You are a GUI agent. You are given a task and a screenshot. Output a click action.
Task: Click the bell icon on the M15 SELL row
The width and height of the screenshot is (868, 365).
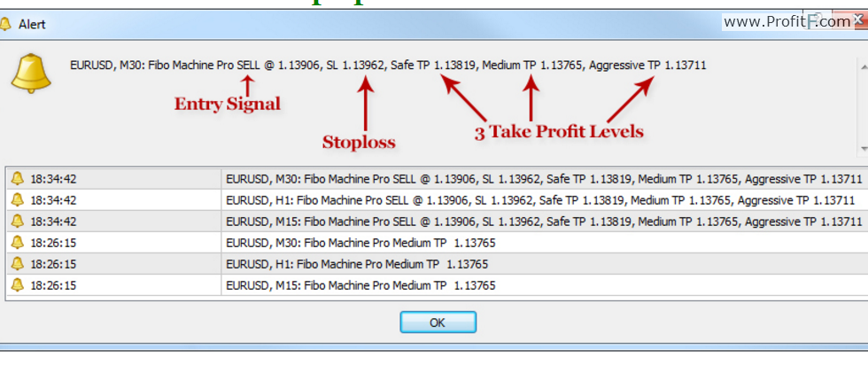click(x=18, y=221)
